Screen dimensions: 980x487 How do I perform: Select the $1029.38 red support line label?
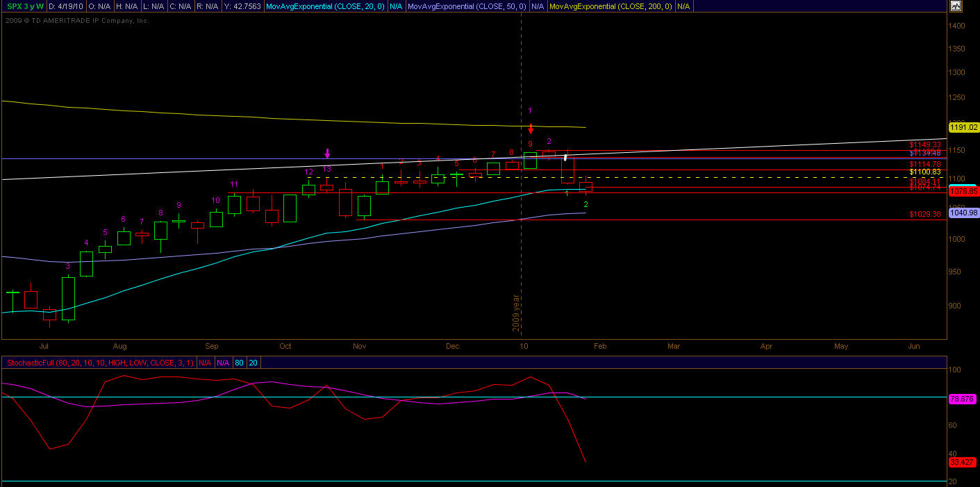click(x=924, y=214)
